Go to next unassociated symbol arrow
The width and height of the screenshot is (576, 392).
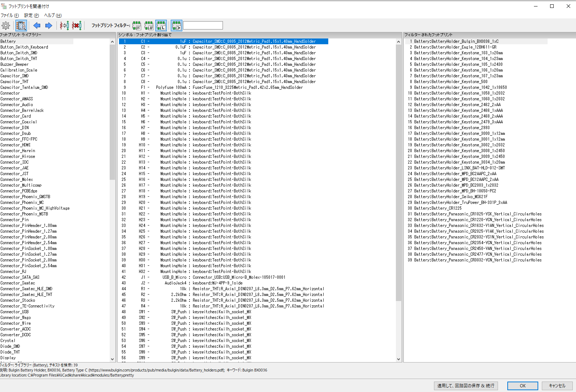pos(49,26)
